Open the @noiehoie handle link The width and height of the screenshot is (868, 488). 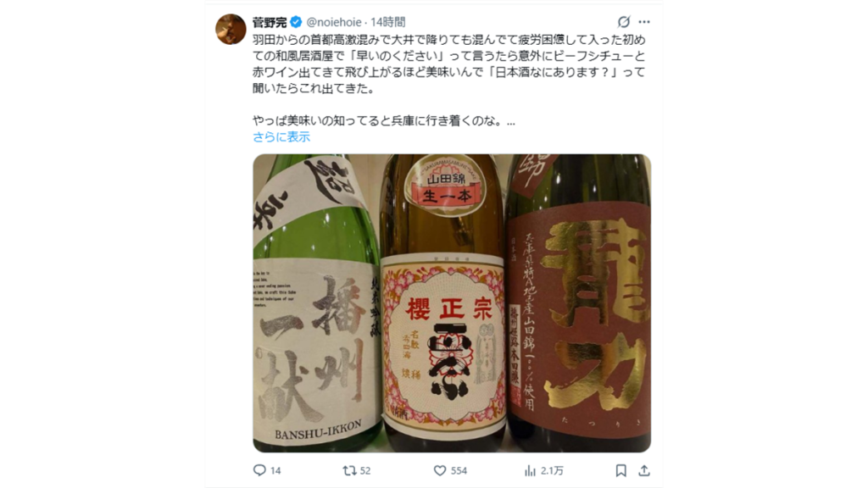coord(334,22)
